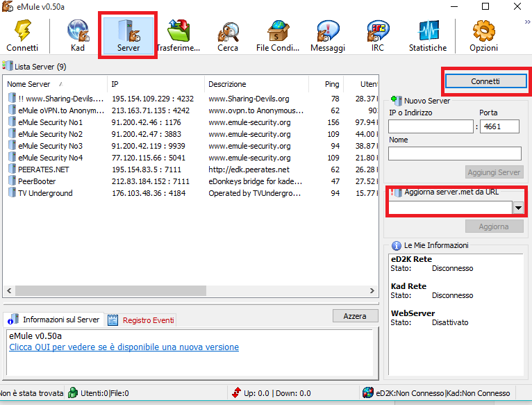Click the scroll left arrow of server list
532x405 pixels.
9,290
